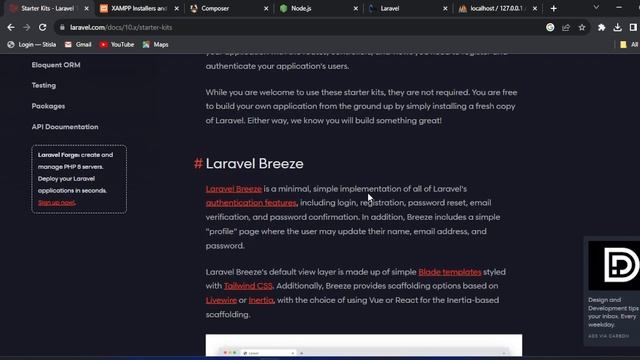Image resolution: width=640 pixels, height=360 pixels.
Task: Reload the page with the refresh icon
Action: [42, 27]
